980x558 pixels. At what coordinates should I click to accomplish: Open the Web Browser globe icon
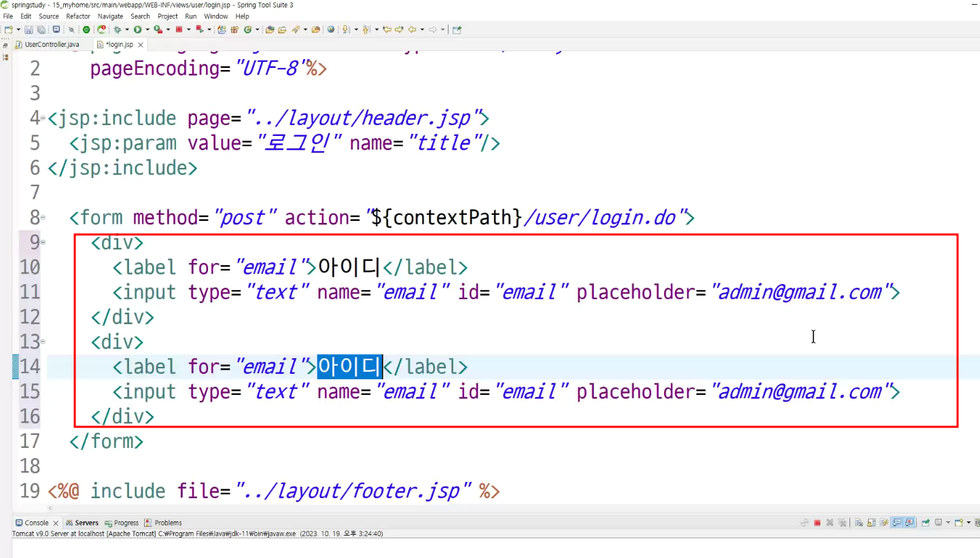(331, 30)
